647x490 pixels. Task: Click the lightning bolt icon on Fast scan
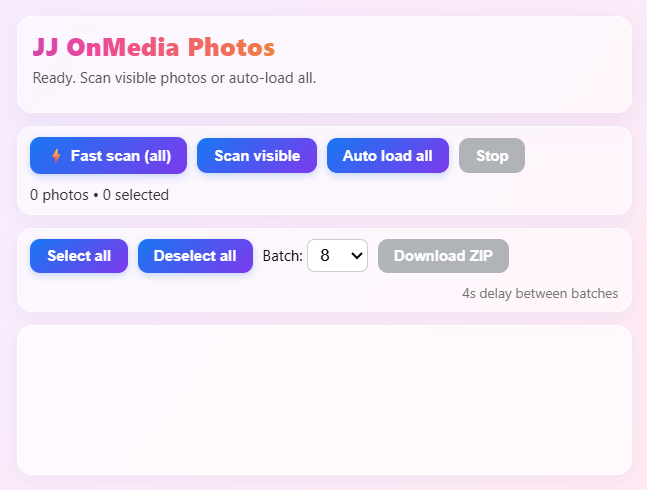click(x=56, y=156)
